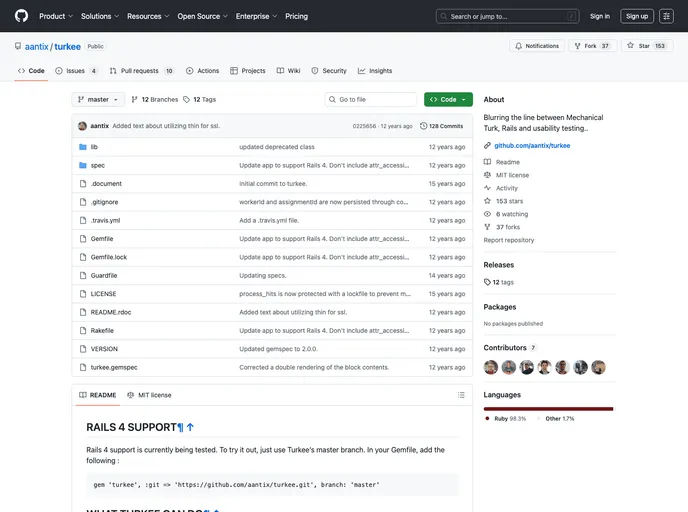The height and width of the screenshot is (512, 688).
Task: Click the Ruby language bar
Action: tap(547, 409)
